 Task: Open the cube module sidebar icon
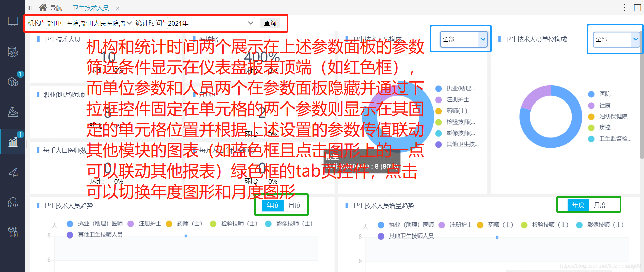[x=13, y=81]
